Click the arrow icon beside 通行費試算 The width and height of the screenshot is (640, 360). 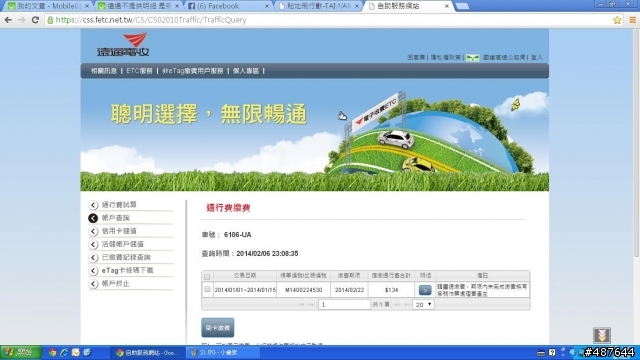point(93,205)
